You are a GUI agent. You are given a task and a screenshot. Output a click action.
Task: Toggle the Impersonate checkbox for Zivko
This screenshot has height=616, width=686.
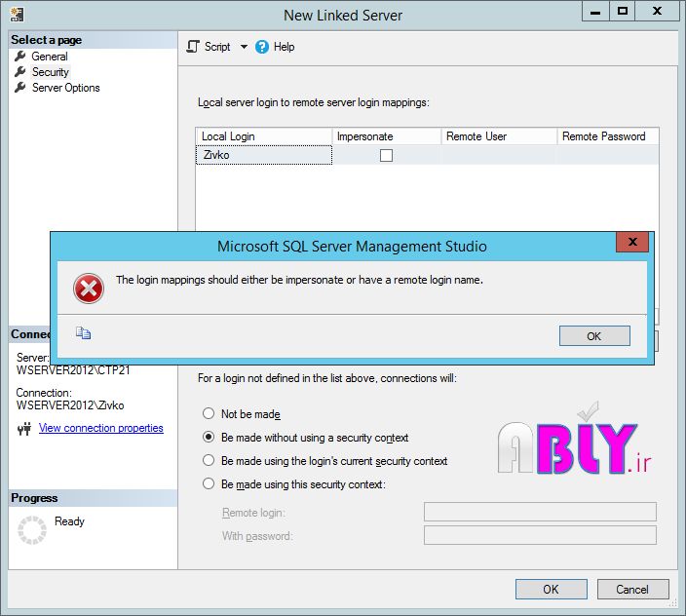[x=386, y=155]
